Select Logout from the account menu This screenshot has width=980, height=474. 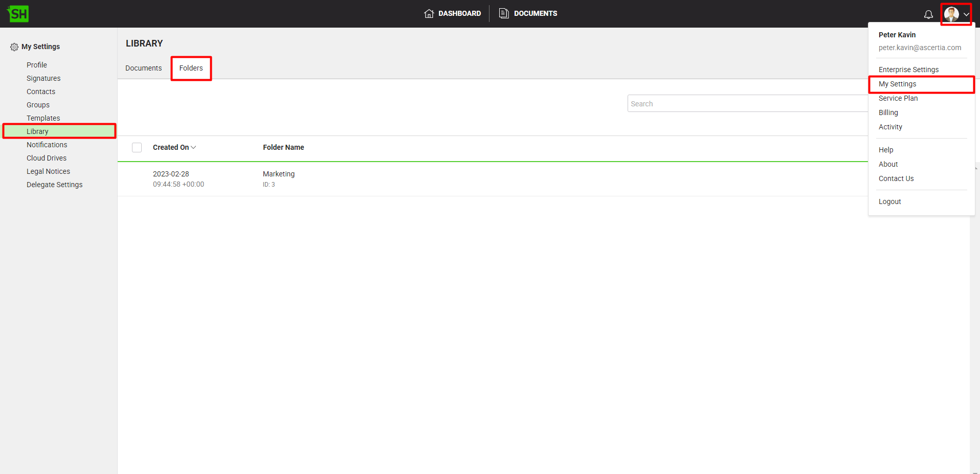pos(889,201)
